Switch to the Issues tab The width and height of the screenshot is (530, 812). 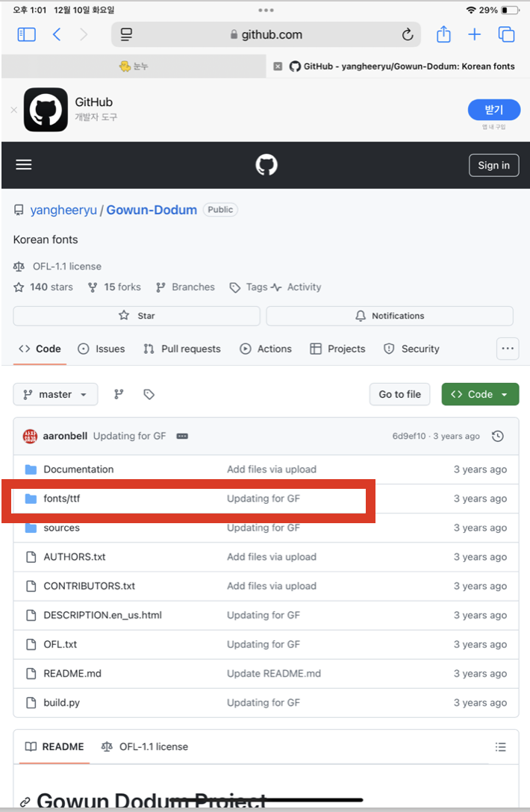102,349
